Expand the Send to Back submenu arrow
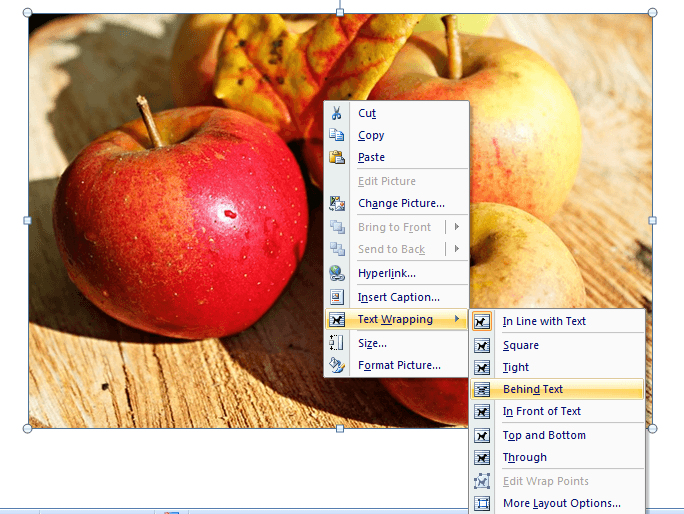The image size is (684, 514). (457, 249)
